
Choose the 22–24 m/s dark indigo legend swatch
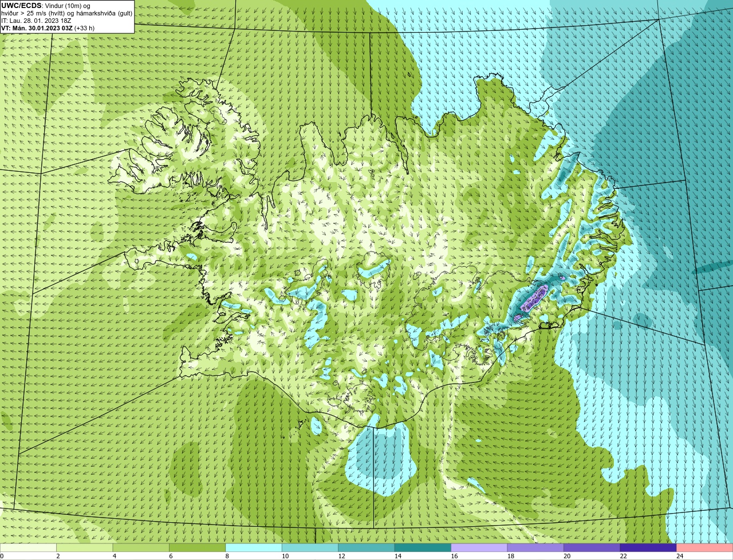point(648,547)
